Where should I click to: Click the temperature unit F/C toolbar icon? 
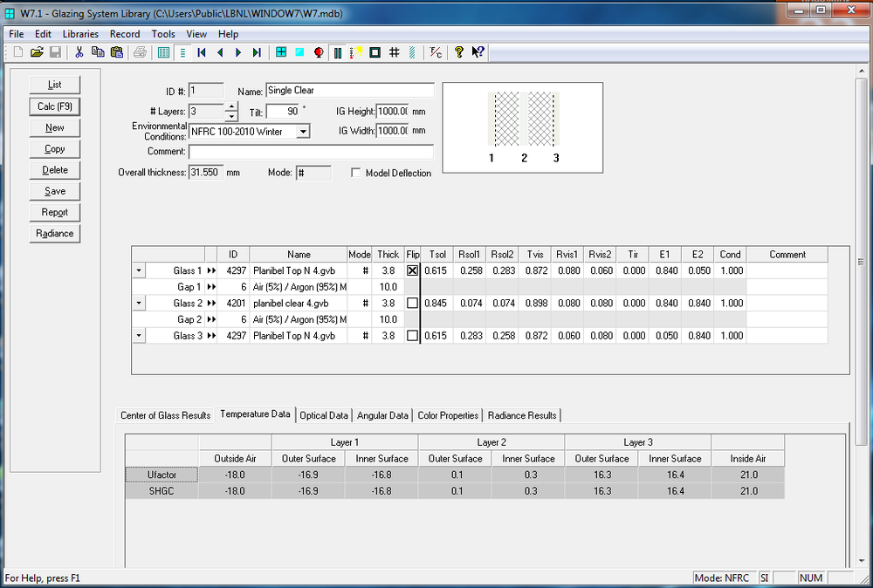coord(436,52)
